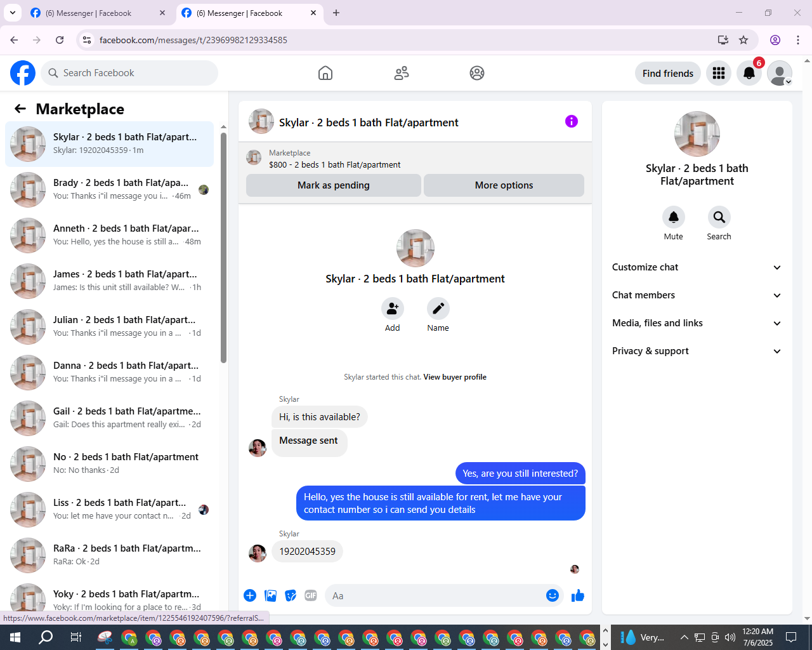Click the Skylar listing thumbnail in right panel
This screenshot has width=812, height=650.
(697, 134)
